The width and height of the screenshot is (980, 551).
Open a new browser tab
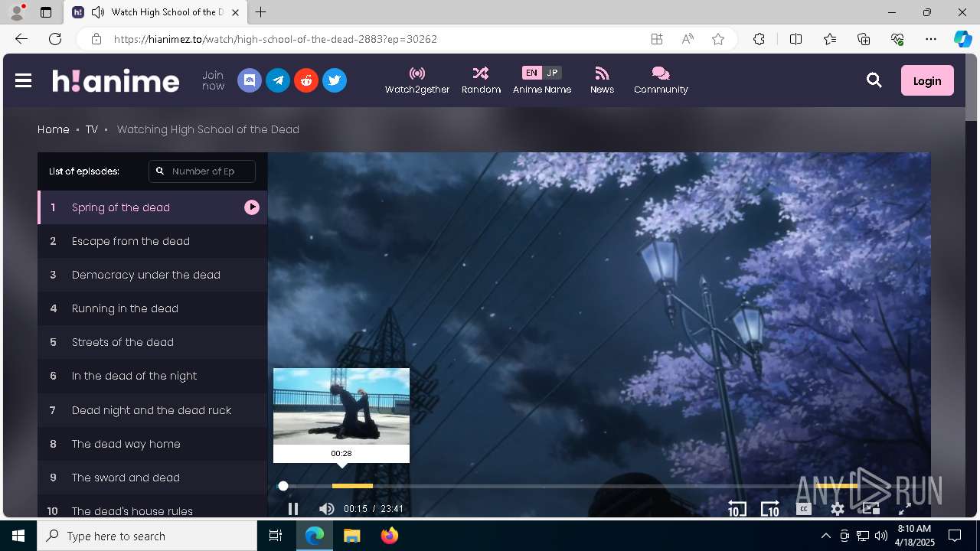tap(261, 12)
